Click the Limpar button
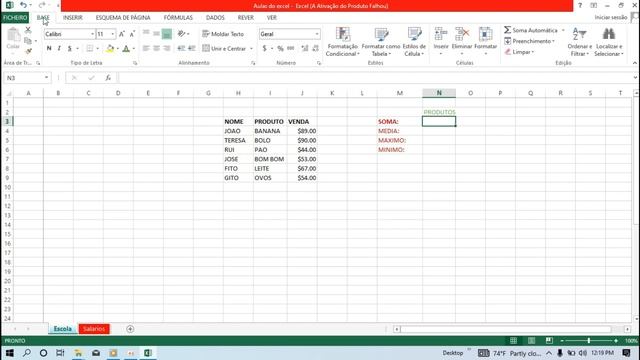This screenshot has height=360, width=640. pyautogui.click(x=519, y=52)
